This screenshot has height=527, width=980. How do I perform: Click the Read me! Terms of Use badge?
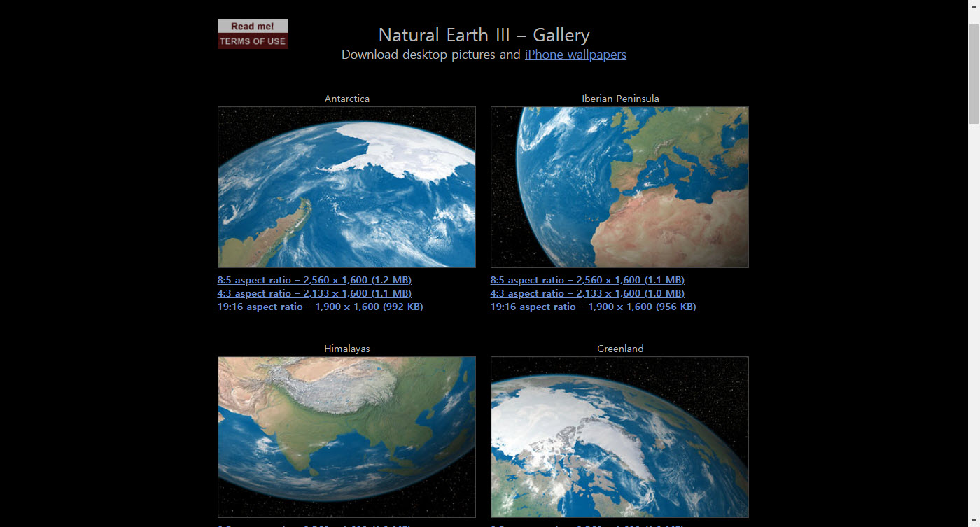pos(253,34)
